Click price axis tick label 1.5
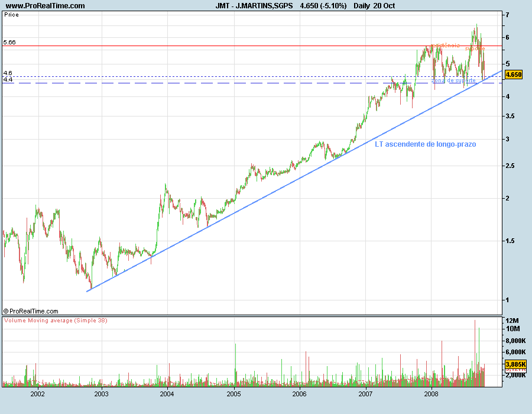This screenshot has height=414, width=532. click(510, 241)
